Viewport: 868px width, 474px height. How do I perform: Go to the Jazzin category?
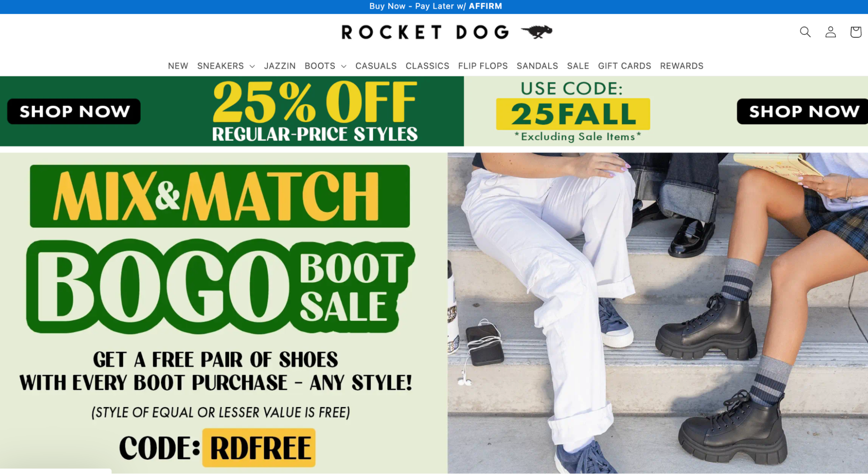tap(280, 66)
